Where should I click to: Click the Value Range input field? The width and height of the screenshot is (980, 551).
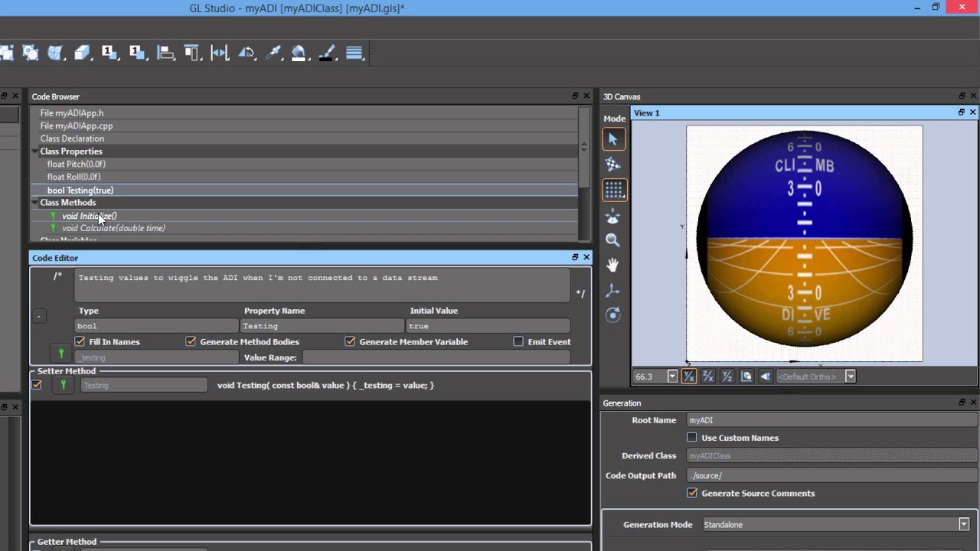pos(436,357)
